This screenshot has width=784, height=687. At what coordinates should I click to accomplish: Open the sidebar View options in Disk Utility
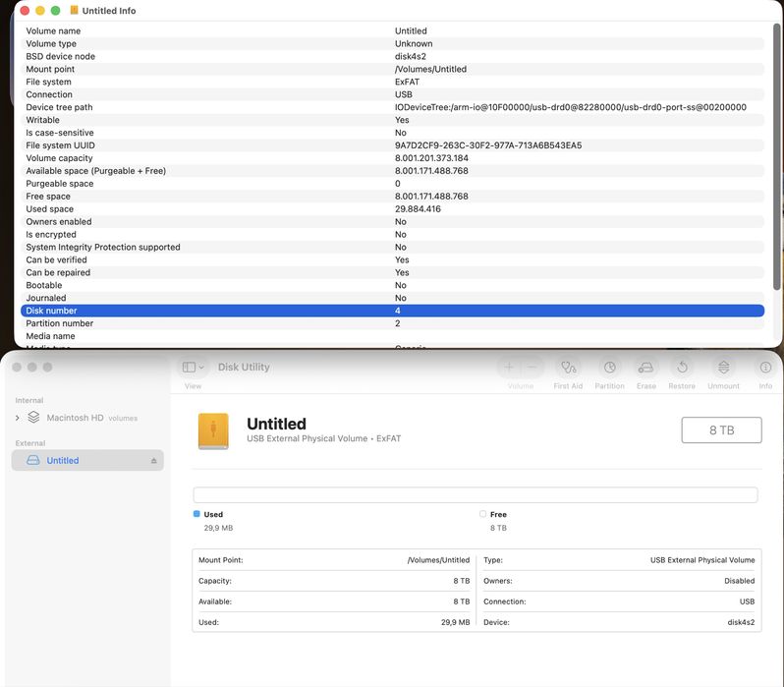(x=193, y=368)
